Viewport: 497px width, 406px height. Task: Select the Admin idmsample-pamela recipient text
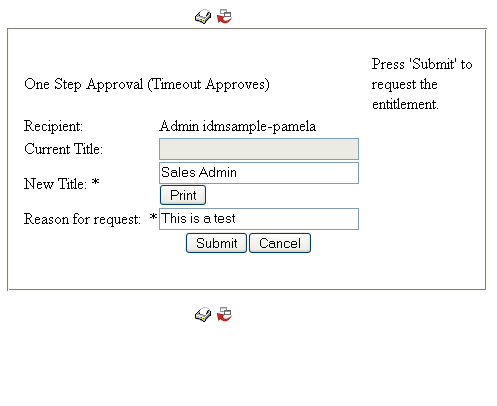[237, 126]
